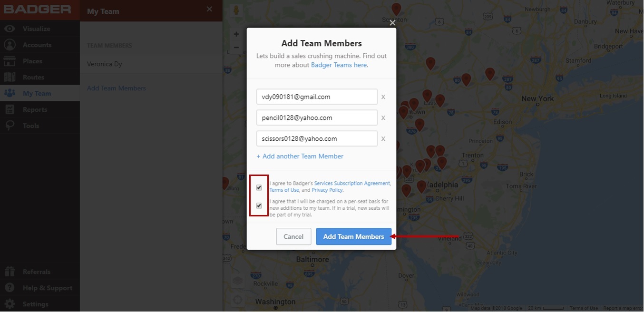Remove the vdy090181@gmail.com entry
This screenshot has width=644, height=312.
[x=383, y=97]
